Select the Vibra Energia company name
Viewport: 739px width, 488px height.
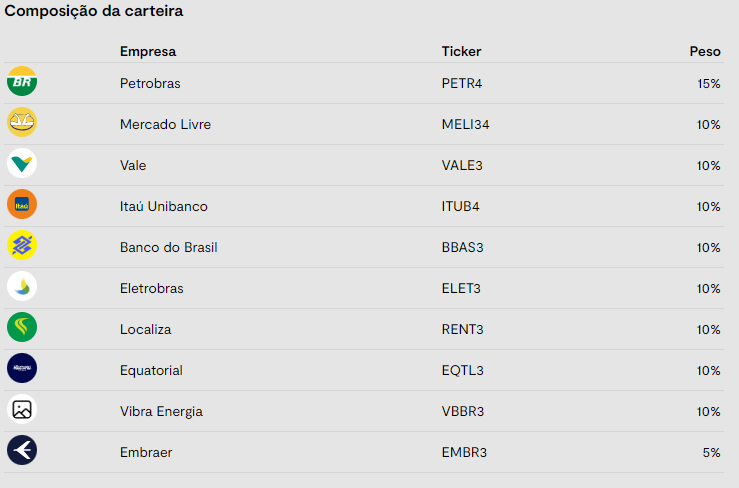point(161,412)
